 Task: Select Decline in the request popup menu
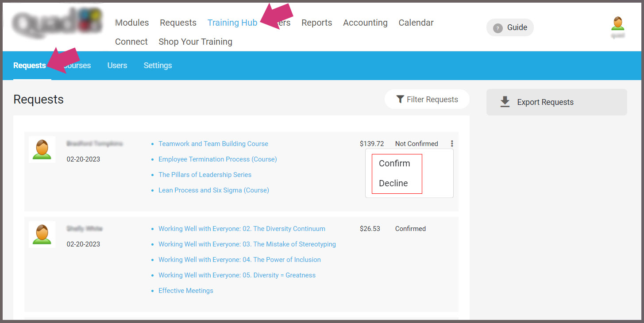(393, 183)
